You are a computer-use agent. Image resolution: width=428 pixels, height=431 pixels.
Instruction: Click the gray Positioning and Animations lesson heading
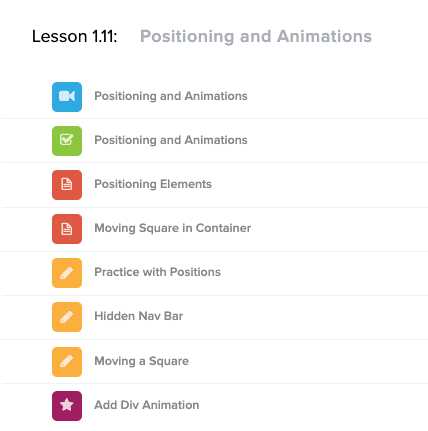(x=256, y=36)
